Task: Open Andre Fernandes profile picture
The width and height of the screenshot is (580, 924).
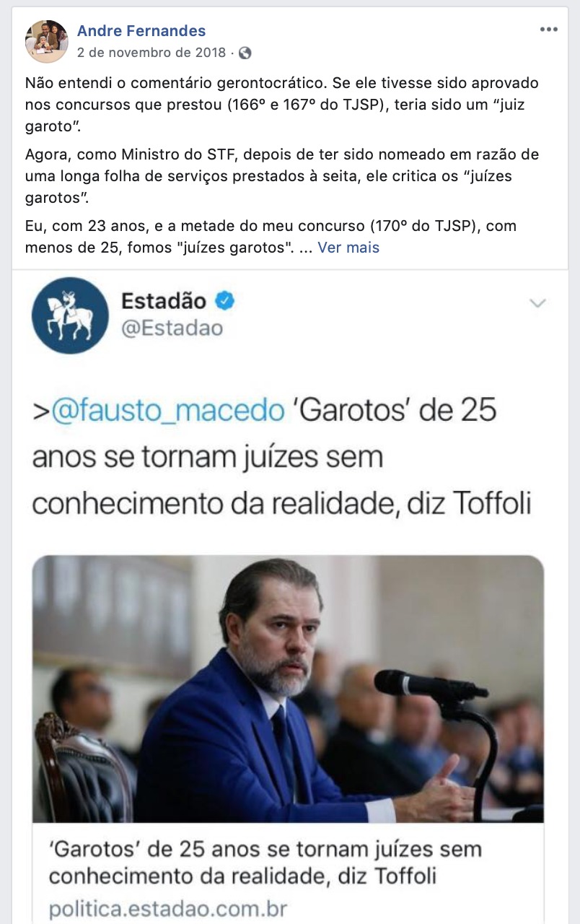Action: tap(47, 41)
